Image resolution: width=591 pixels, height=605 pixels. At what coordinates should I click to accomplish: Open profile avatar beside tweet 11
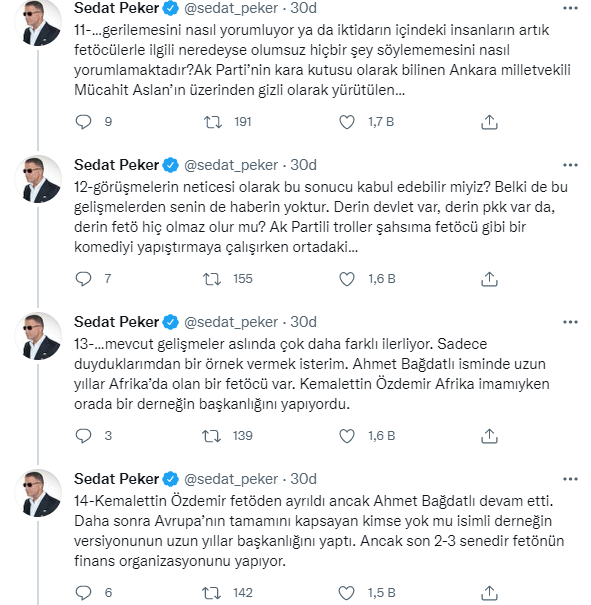(38, 23)
